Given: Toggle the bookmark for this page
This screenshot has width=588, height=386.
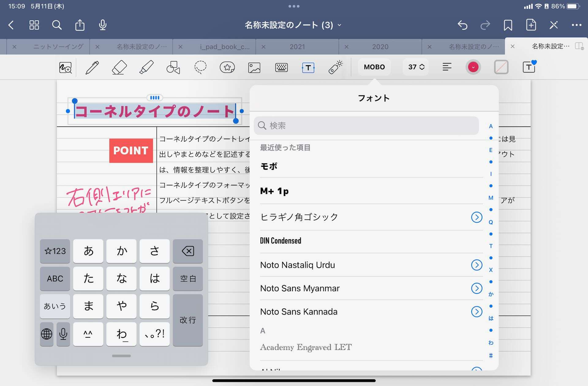Looking at the screenshot, I should tap(508, 25).
